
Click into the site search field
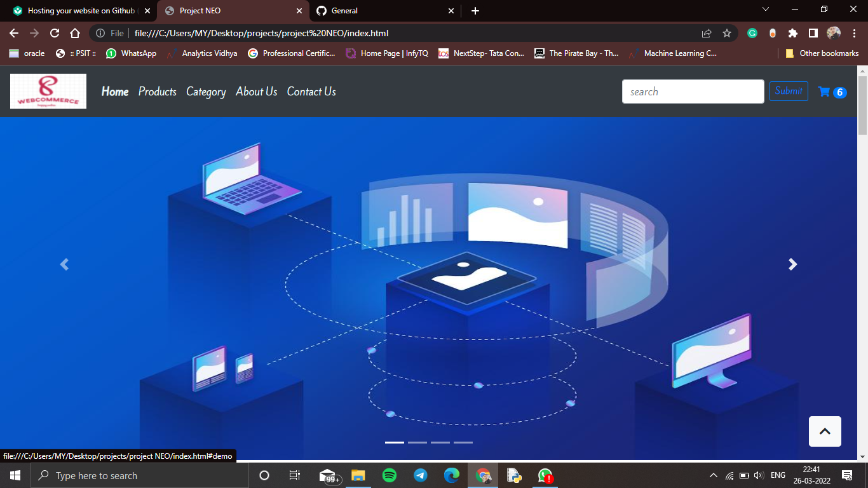(x=693, y=91)
